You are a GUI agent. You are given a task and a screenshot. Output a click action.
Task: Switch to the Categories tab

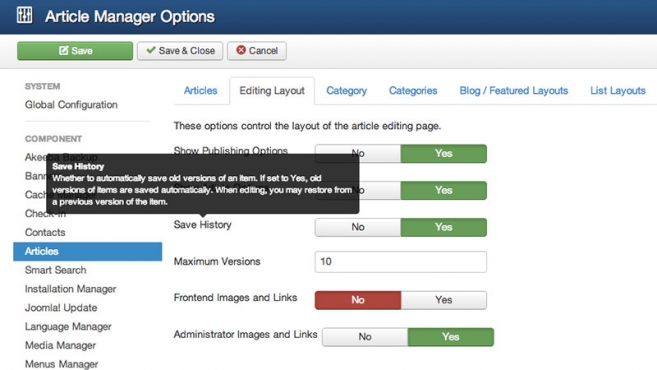click(413, 91)
